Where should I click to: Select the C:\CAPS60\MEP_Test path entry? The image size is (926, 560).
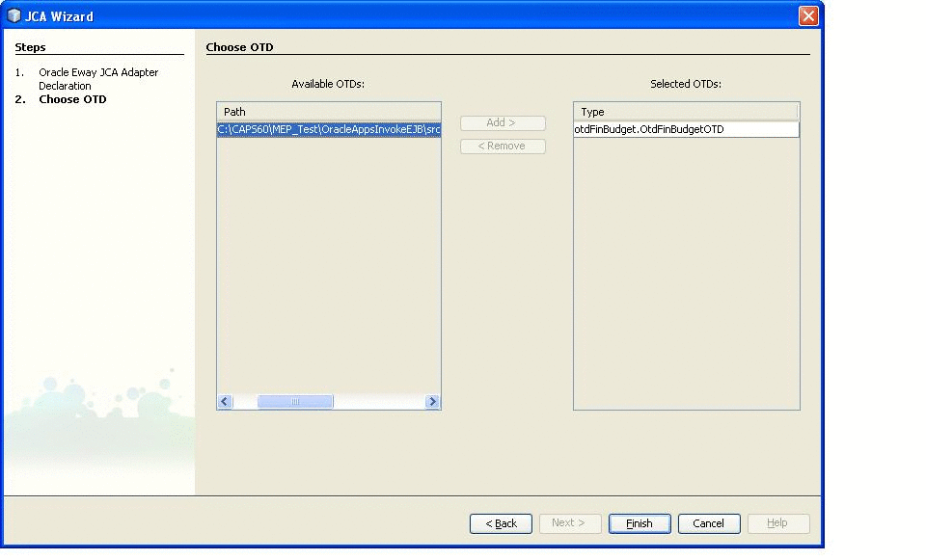(x=329, y=129)
